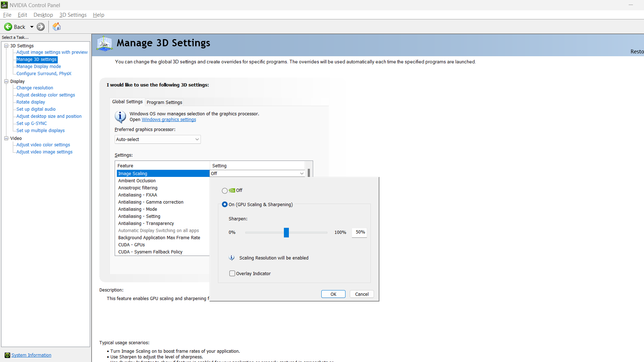The image size is (644, 362).
Task: Switch to the Program Settings tab
Action: pos(164,102)
